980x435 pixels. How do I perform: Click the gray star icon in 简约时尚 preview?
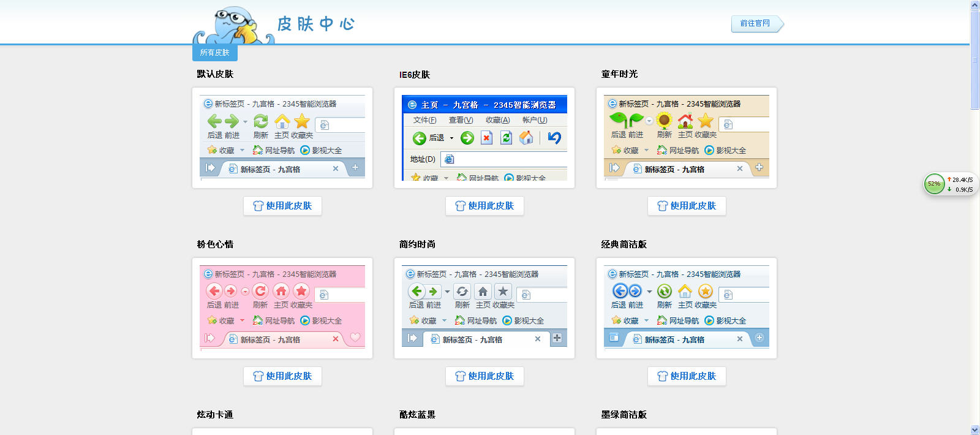[x=503, y=292]
